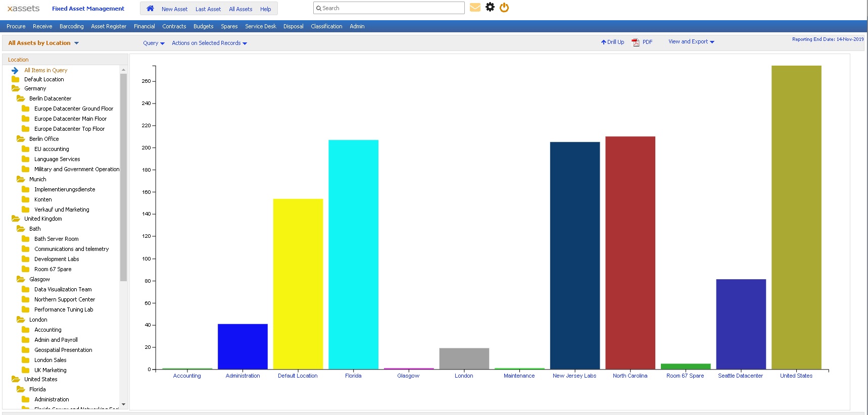
Task: Click the Last Asset link
Action: pyautogui.click(x=208, y=9)
